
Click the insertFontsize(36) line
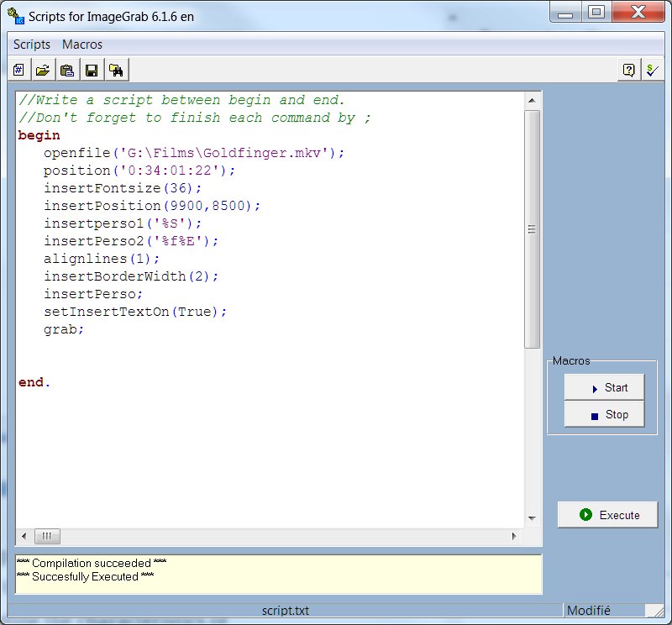click(123, 188)
